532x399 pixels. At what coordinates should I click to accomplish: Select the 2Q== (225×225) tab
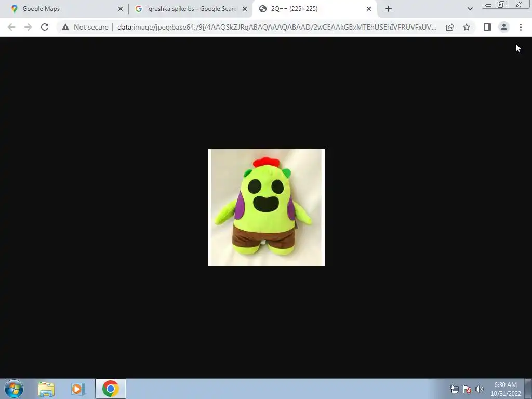tap(314, 9)
